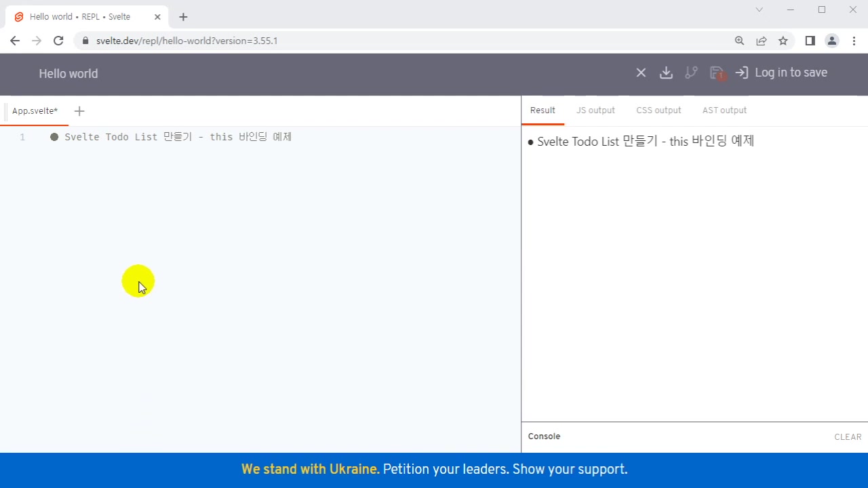Click the share page icon in address bar

762,41
